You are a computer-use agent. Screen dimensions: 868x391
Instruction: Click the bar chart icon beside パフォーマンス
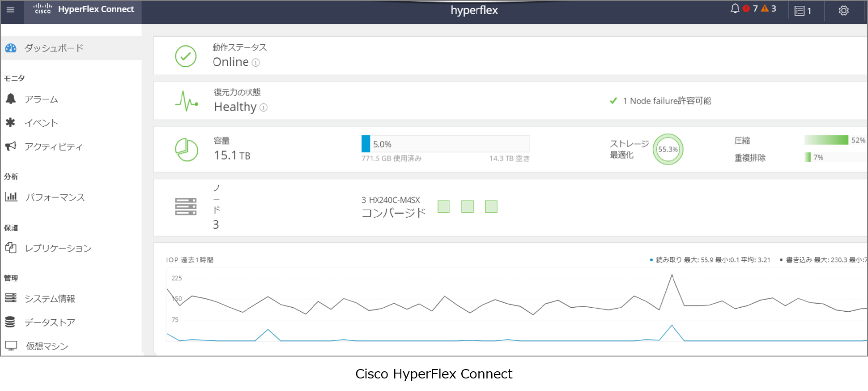(11, 196)
